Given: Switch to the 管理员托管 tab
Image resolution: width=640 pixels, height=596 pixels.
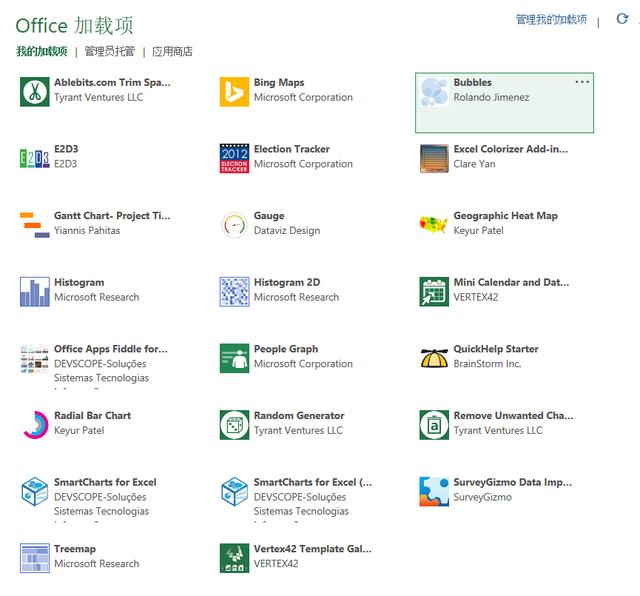Looking at the screenshot, I should click(109, 51).
